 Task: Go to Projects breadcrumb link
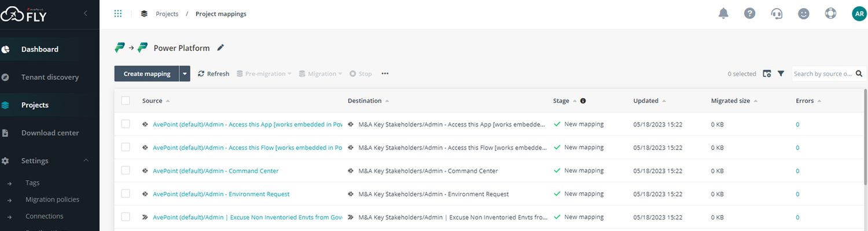(167, 14)
